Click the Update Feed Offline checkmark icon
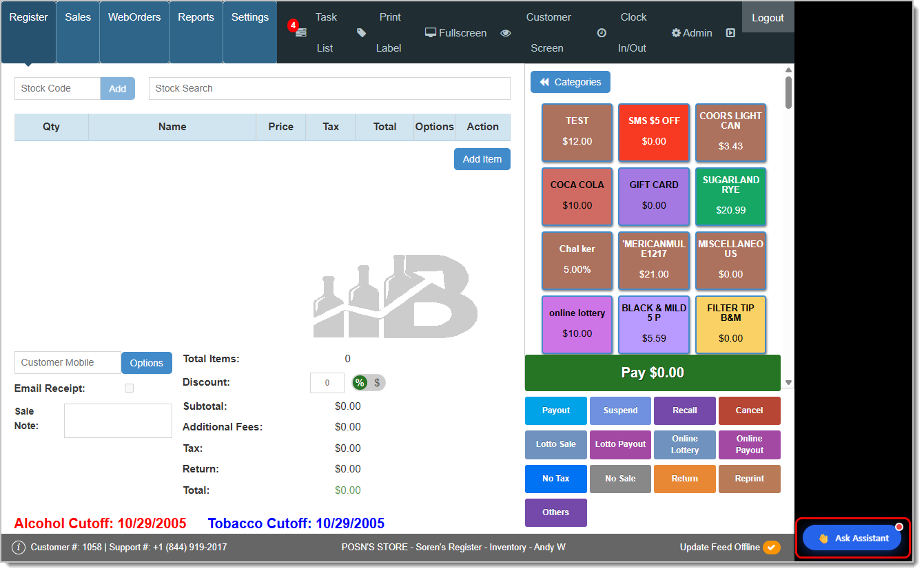Screen dimensions: 924x573 (x=771, y=548)
